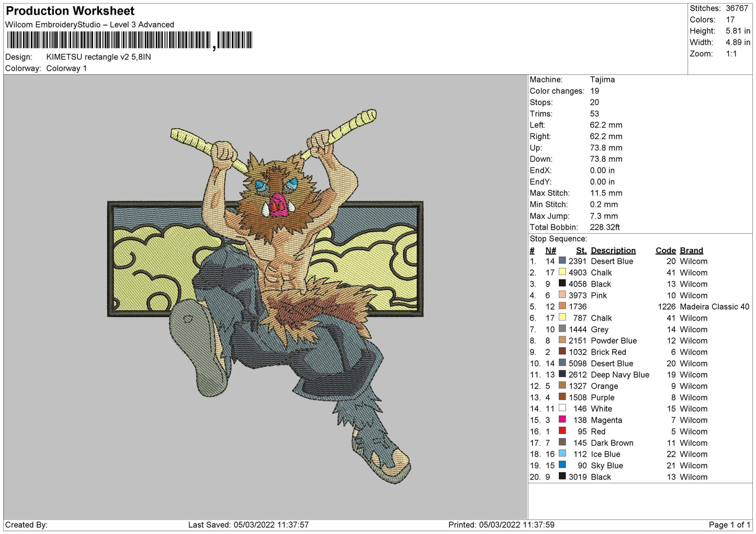Screen dimensions: 756x534
Task: Click the Max Stitch value 11.5 mm
Action: [x=606, y=193]
